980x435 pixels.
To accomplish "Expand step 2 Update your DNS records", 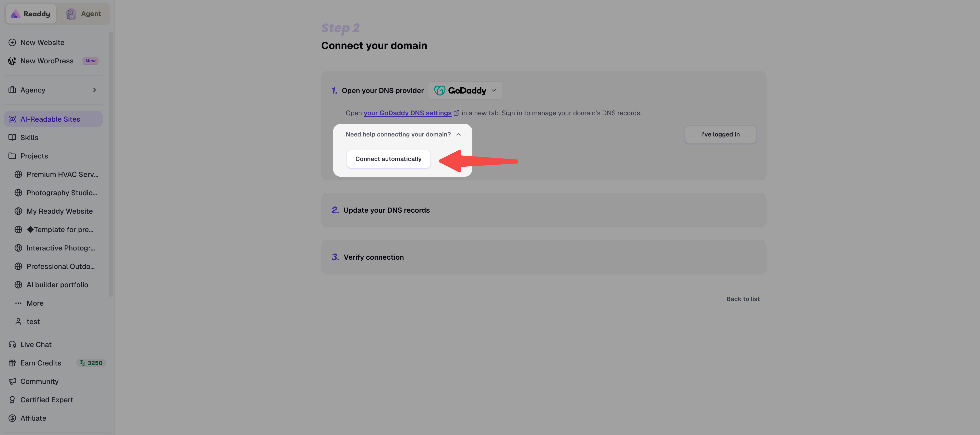I will tap(544, 210).
